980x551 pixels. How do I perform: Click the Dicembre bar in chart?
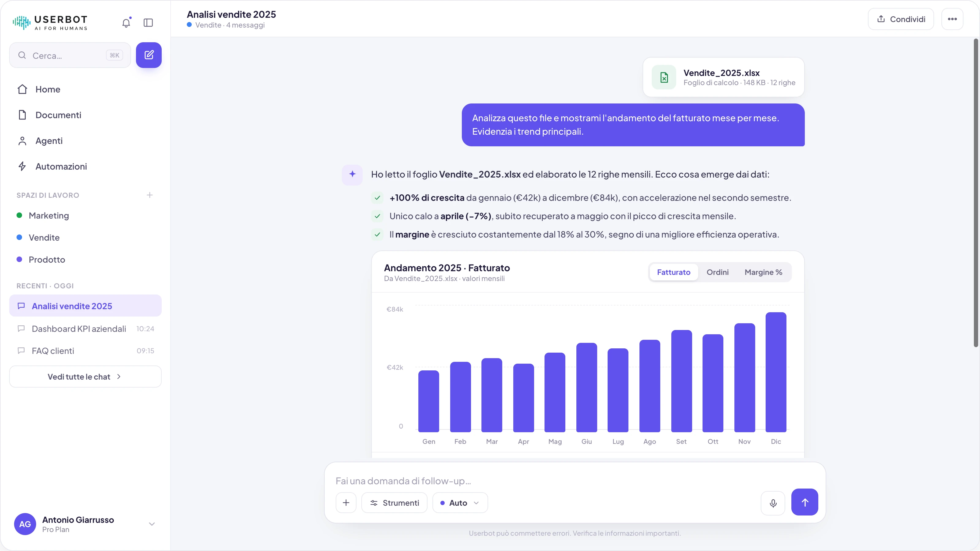tap(776, 372)
